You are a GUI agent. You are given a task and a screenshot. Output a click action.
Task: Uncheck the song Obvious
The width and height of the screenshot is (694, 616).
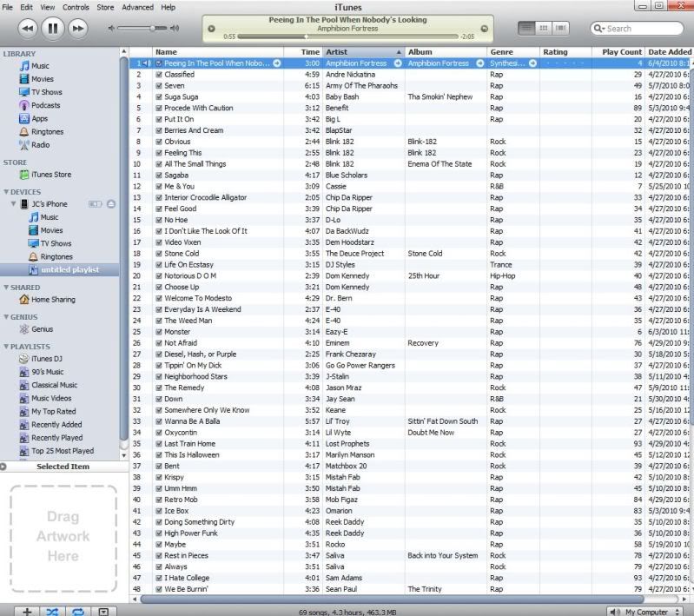pyautogui.click(x=159, y=142)
